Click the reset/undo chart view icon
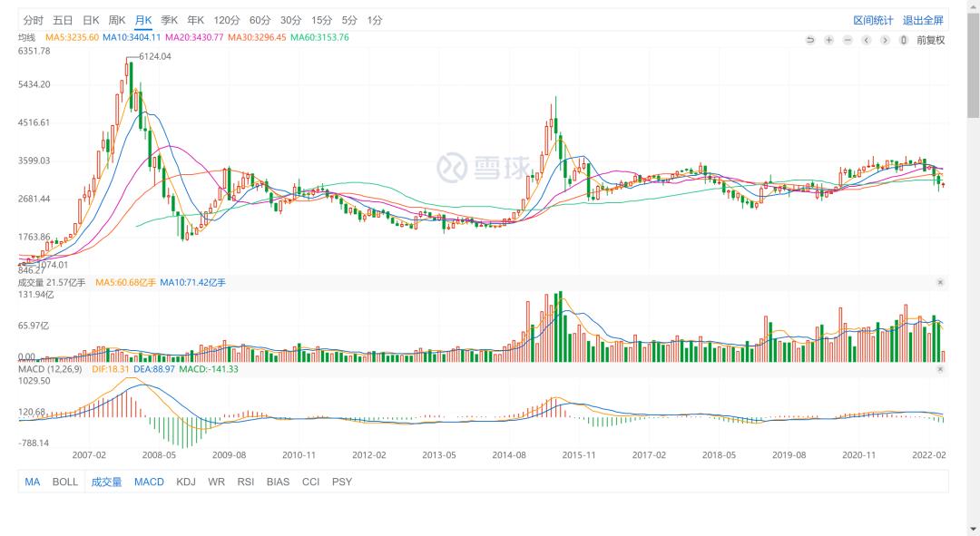The width and height of the screenshot is (980, 536). 810,40
